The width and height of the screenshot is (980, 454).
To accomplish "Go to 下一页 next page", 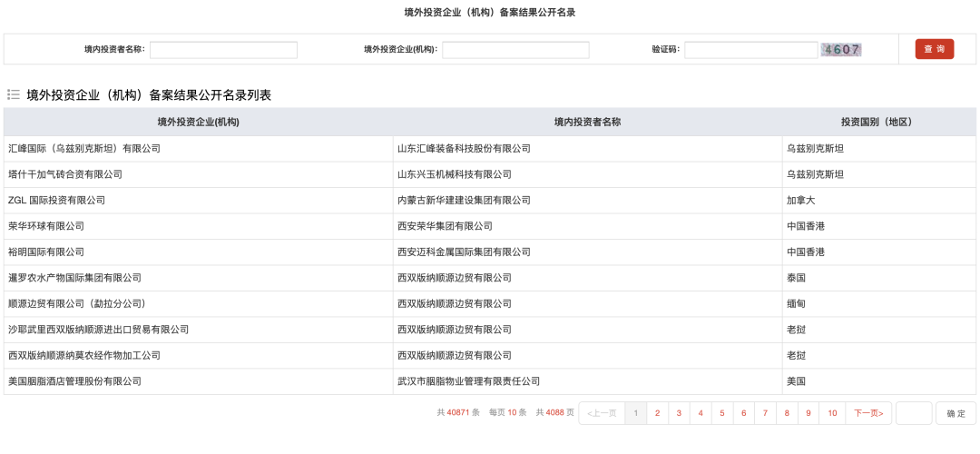I will point(868,413).
